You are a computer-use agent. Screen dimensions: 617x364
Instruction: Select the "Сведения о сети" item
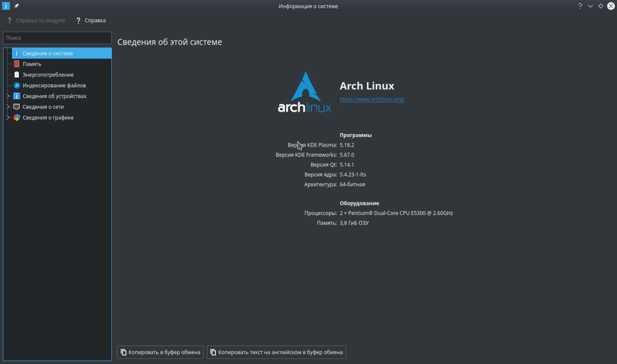[x=62, y=107]
